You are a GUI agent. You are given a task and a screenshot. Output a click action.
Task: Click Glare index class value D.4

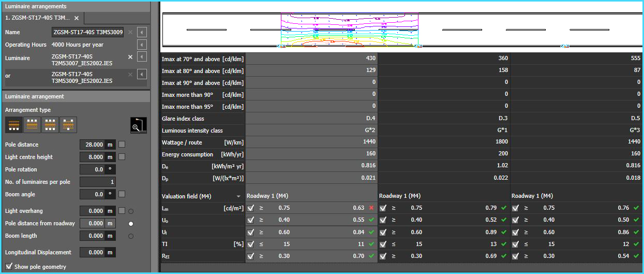(x=371, y=119)
